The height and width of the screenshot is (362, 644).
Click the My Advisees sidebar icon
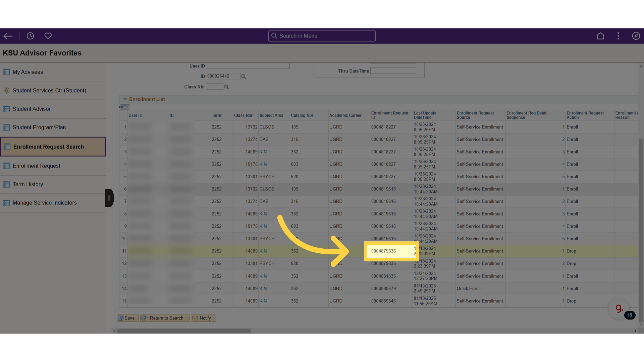pyautogui.click(x=6, y=72)
